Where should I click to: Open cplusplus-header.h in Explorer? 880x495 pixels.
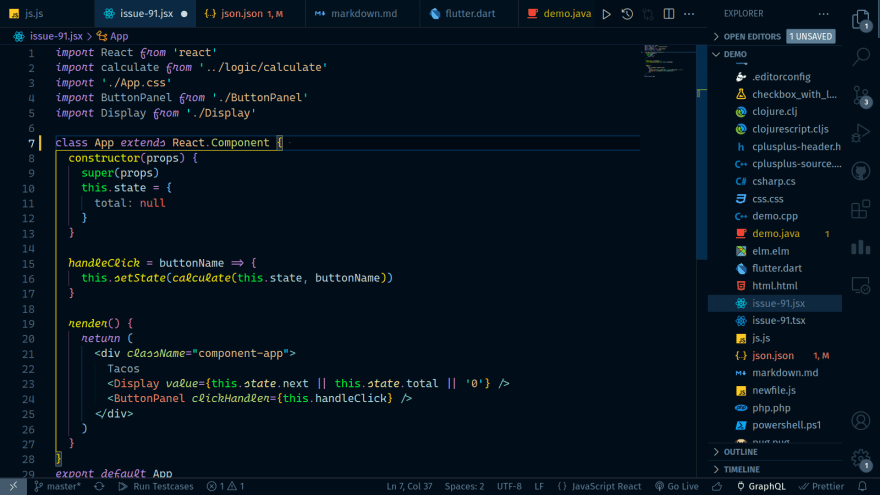pyautogui.click(x=796, y=147)
